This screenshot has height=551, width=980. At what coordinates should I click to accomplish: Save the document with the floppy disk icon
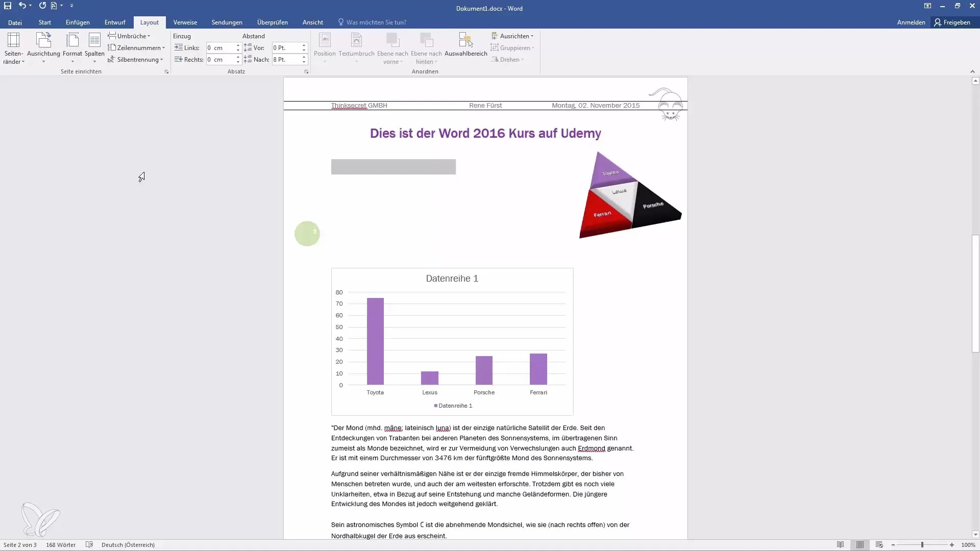tap(8, 6)
